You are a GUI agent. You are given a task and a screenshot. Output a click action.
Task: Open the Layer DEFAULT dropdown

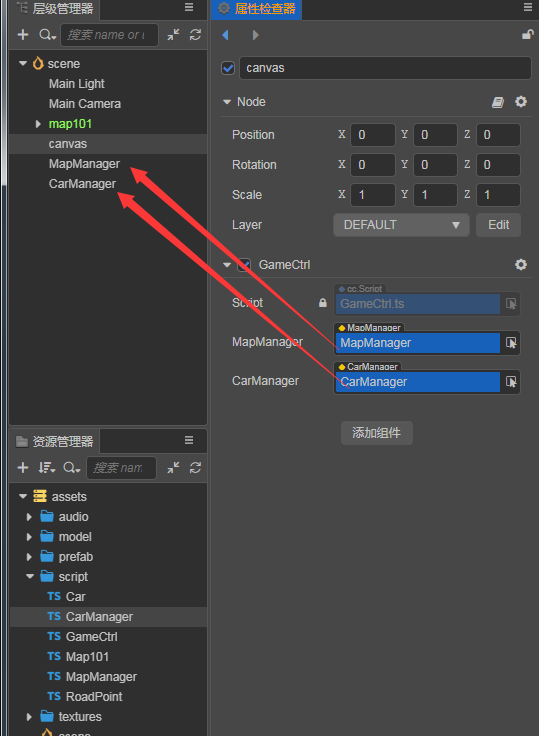click(401, 225)
